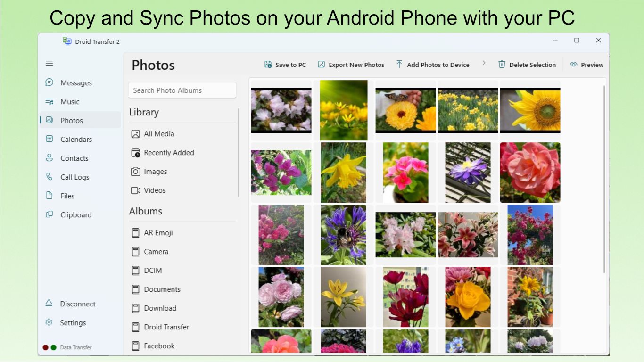
Task: Open the sunflower photo thumbnail
Action: point(530,110)
